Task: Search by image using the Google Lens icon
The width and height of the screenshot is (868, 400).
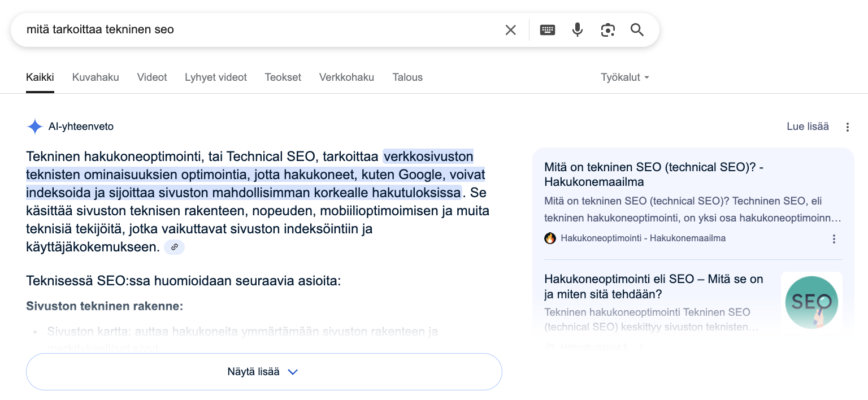Action: 607,30
